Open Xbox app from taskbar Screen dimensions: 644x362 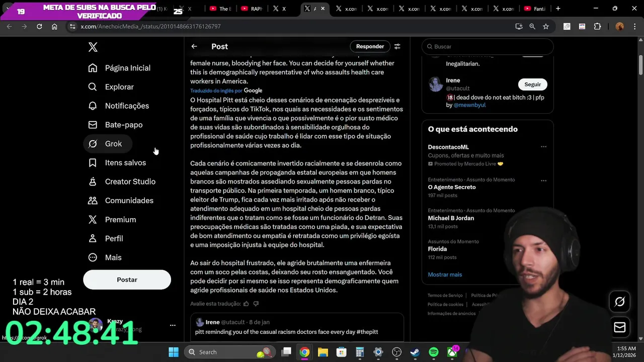(x=452, y=352)
